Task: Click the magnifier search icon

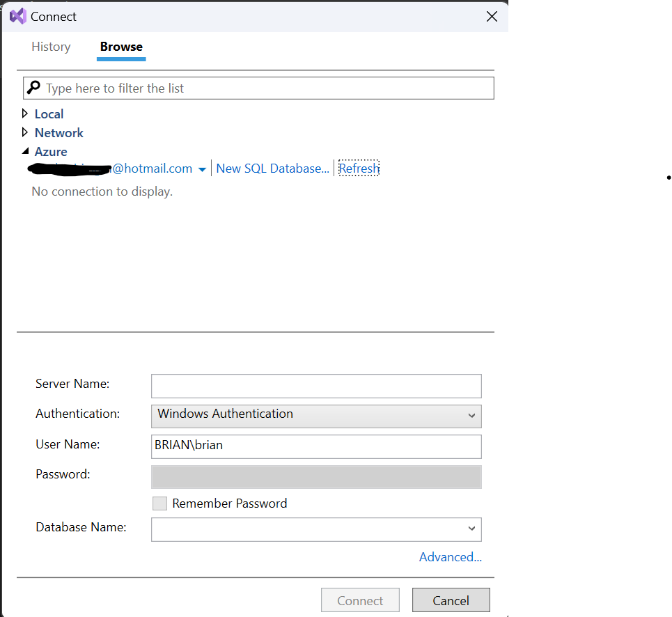Action: pyautogui.click(x=33, y=88)
